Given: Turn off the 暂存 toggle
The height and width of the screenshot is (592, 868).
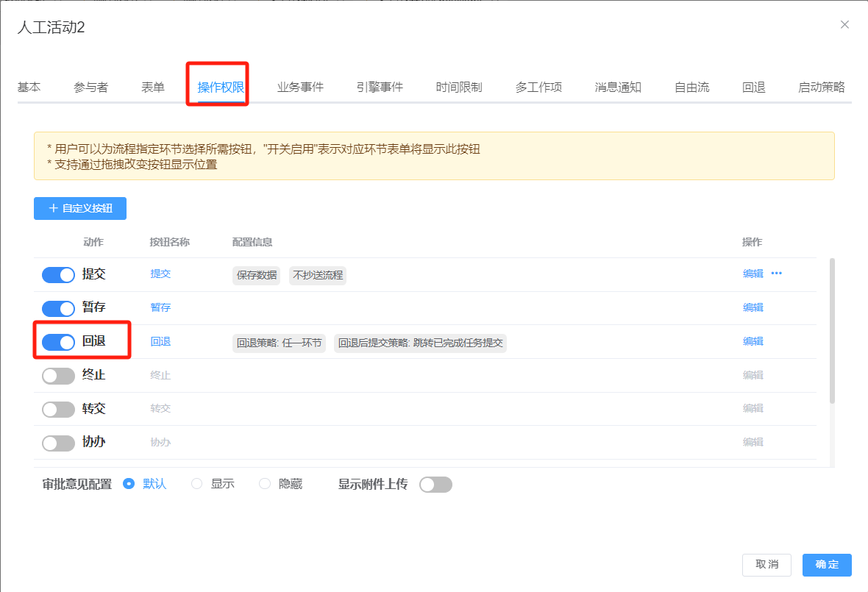Looking at the screenshot, I should click(x=58, y=308).
